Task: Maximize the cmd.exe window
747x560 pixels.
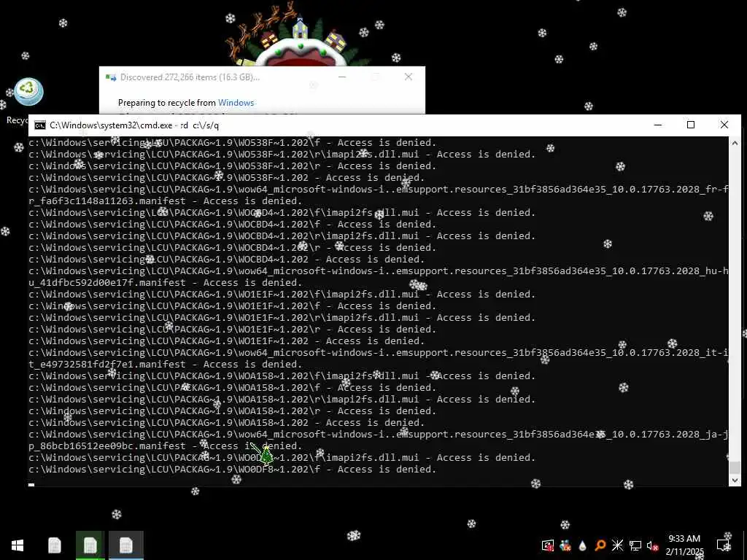Action: pyautogui.click(x=691, y=125)
